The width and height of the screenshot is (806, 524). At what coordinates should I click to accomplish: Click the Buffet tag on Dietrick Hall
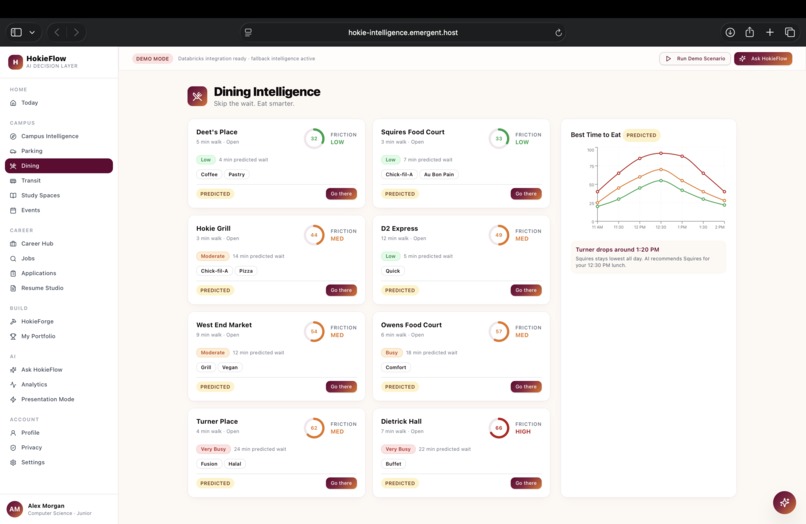pyautogui.click(x=393, y=464)
